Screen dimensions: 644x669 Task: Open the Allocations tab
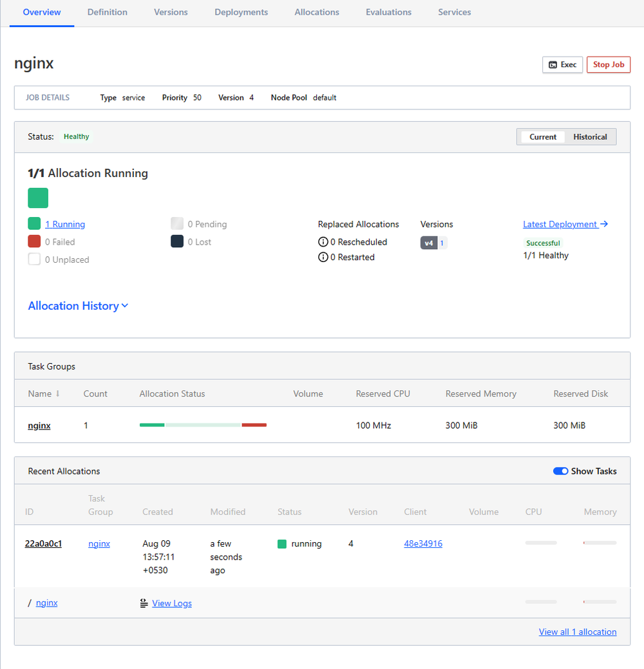[317, 12]
